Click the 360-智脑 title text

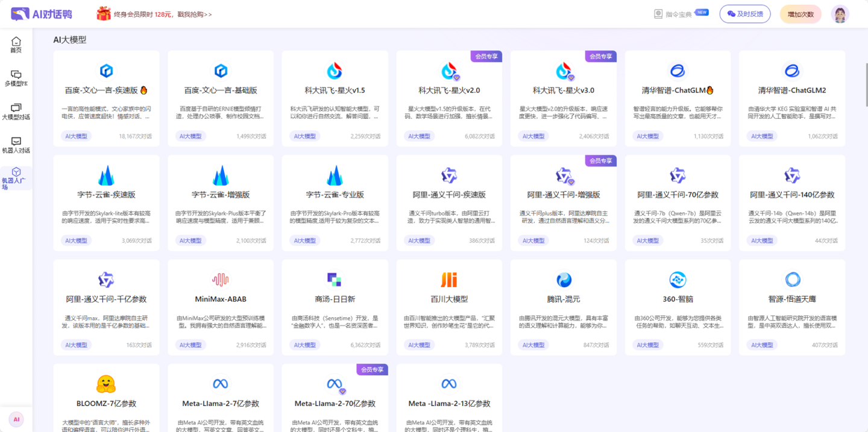coord(678,299)
